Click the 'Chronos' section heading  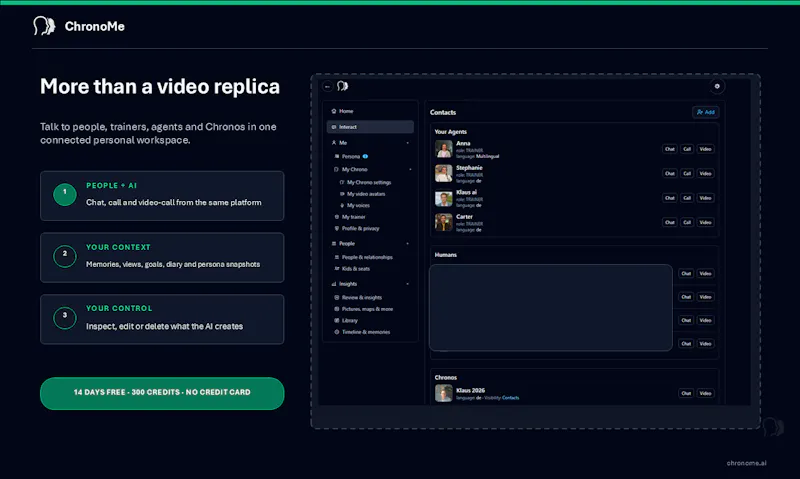[445, 377]
